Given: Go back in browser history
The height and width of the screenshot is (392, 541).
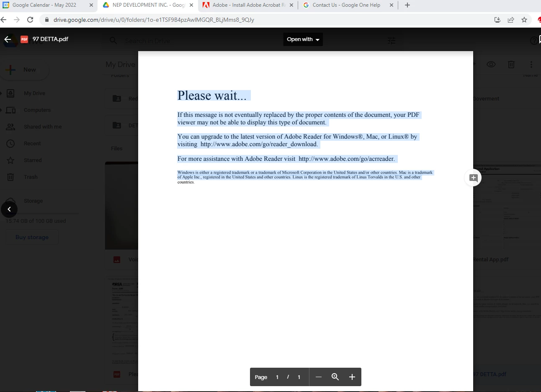Looking at the screenshot, I should point(4,20).
